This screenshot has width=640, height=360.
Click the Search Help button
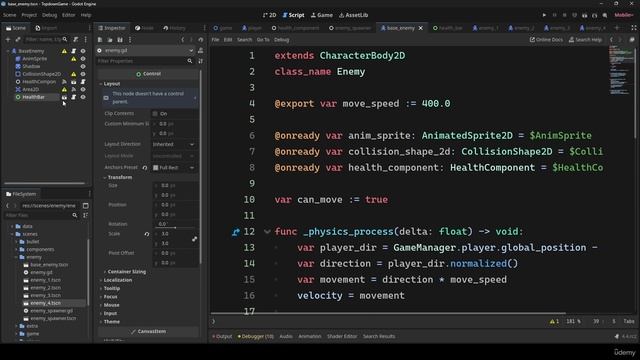pos(585,40)
